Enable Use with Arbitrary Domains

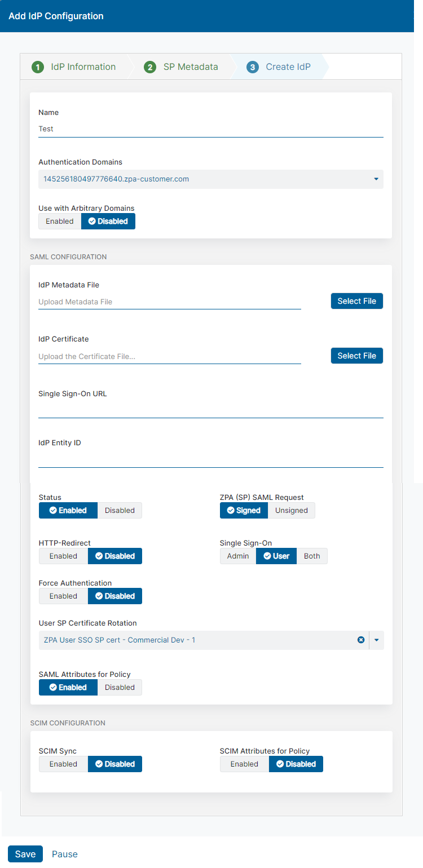coord(59,221)
